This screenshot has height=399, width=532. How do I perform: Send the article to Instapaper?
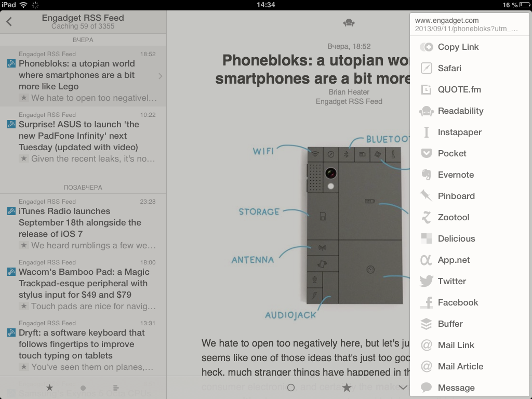[470, 132]
